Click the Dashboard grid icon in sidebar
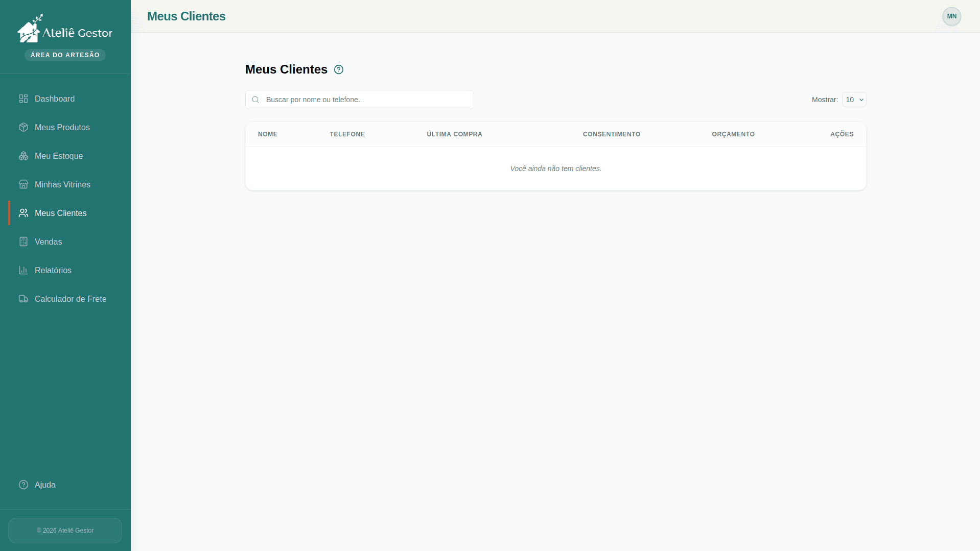The height and width of the screenshot is (551, 980). [24, 99]
